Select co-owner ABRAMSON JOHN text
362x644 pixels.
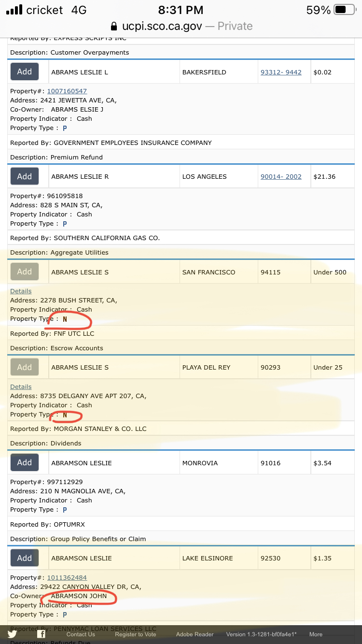(x=79, y=596)
